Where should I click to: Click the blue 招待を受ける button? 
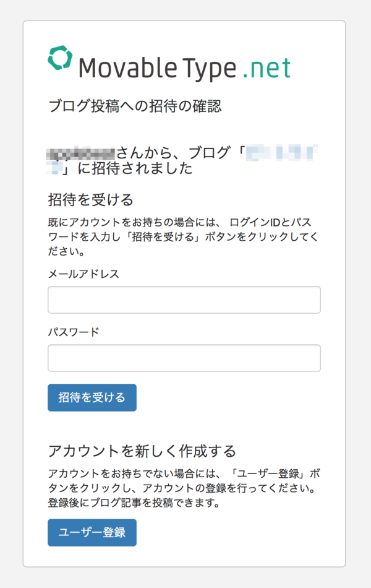coord(92,397)
